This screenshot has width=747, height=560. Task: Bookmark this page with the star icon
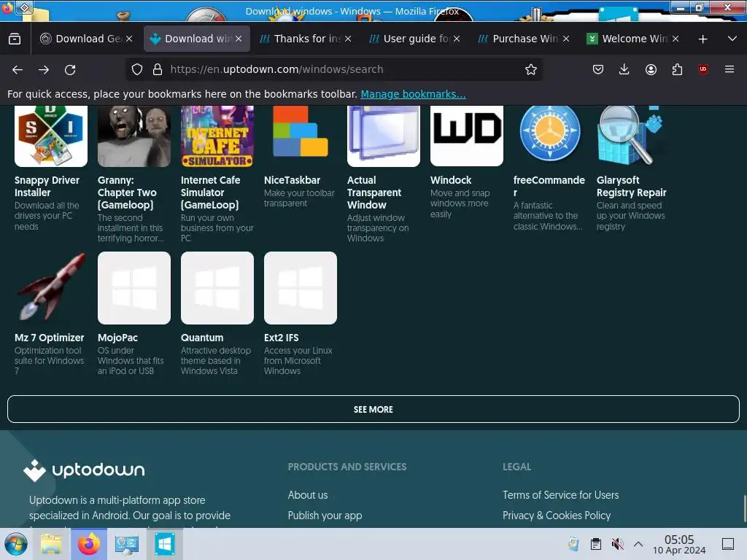pyautogui.click(x=531, y=69)
